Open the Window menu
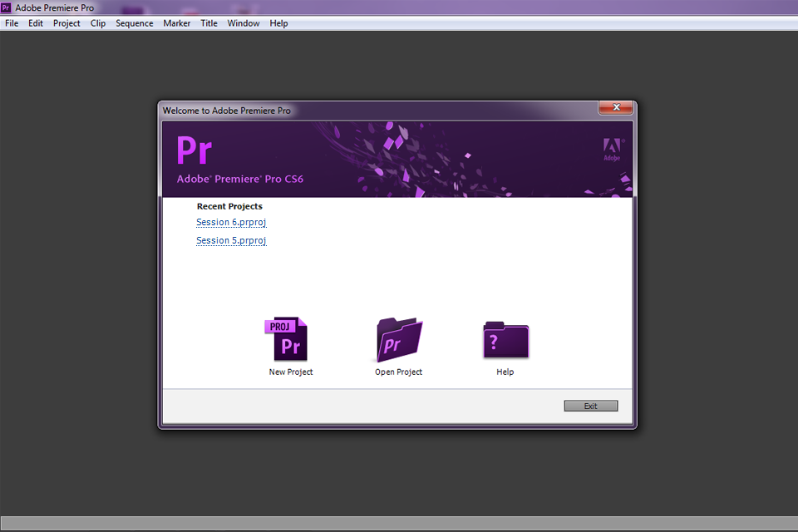798x532 pixels. coord(244,23)
